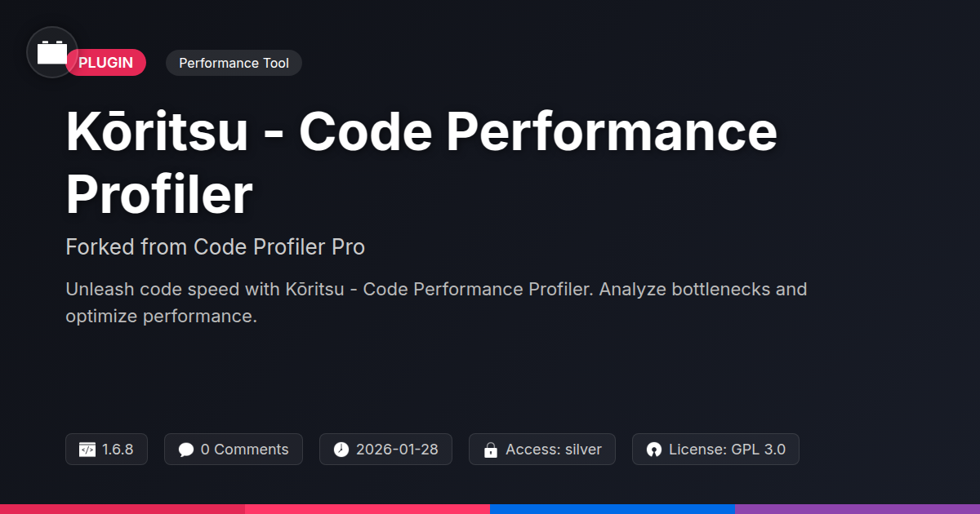Screen dimensions: 980x514
Task: Click the clock date icon
Action: [x=341, y=450]
